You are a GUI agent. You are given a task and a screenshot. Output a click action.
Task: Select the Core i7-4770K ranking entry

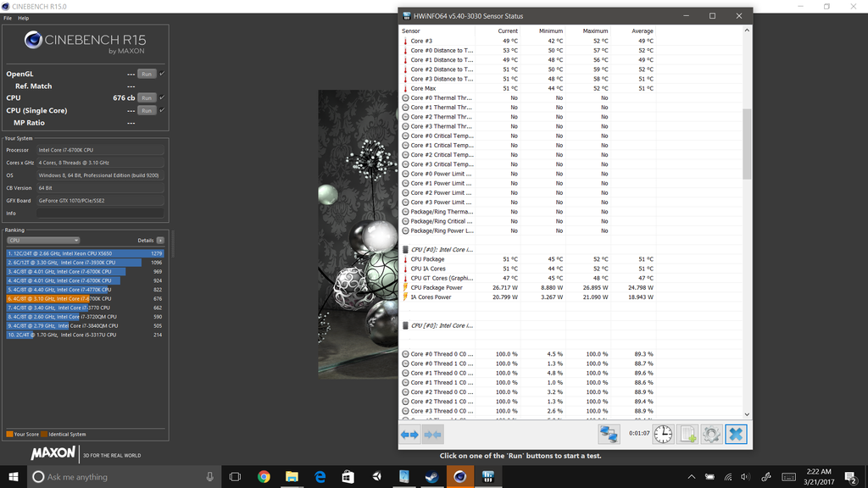[86, 290]
